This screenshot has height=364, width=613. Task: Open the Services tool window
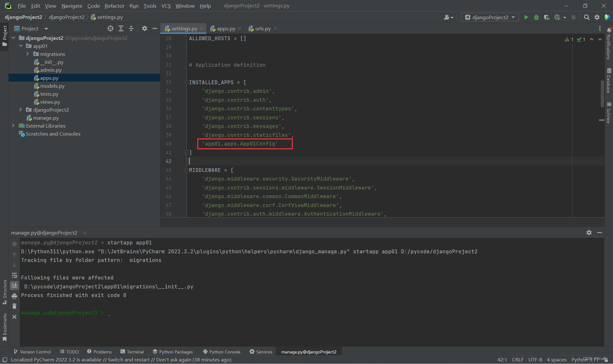261,352
